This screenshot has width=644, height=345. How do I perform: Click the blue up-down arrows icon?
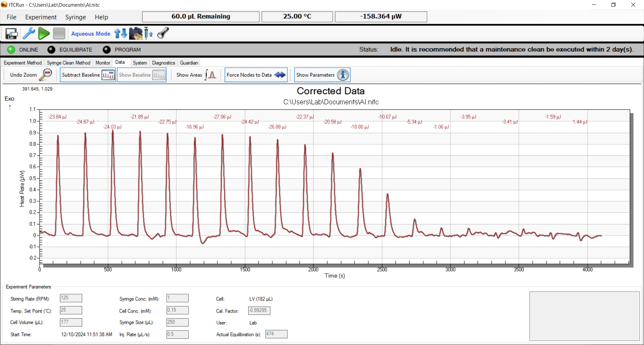[121, 33]
